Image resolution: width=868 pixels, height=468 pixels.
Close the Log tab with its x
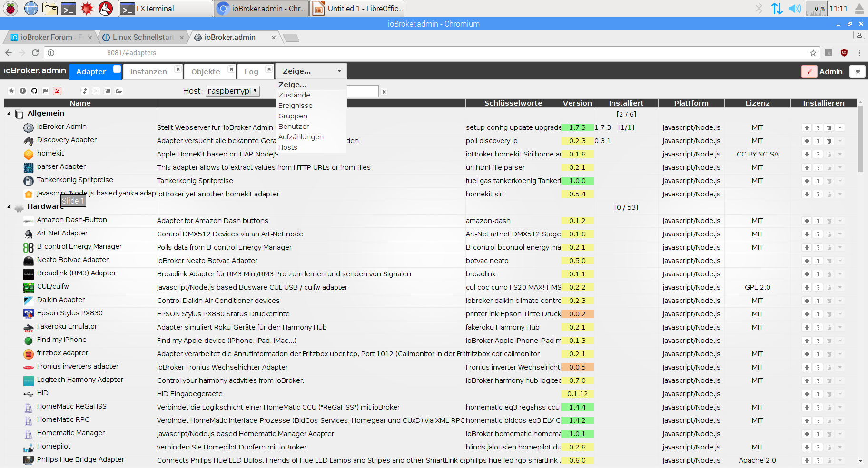point(269,69)
